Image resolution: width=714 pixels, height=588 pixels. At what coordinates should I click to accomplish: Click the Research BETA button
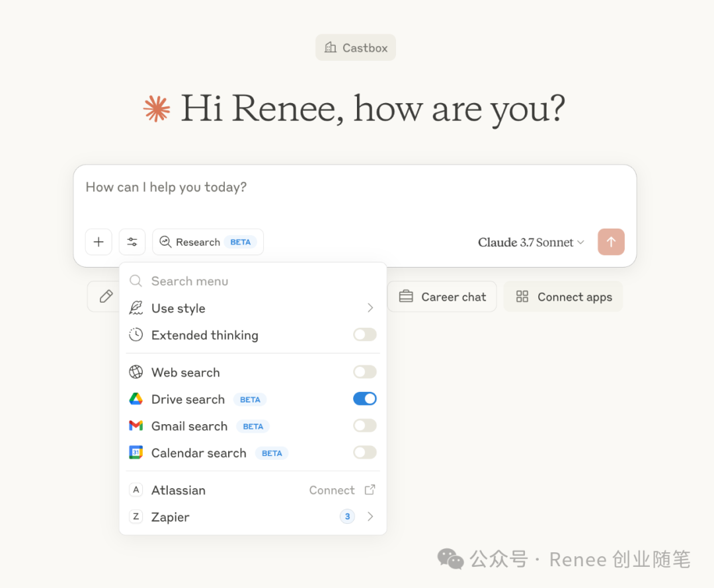(208, 242)
